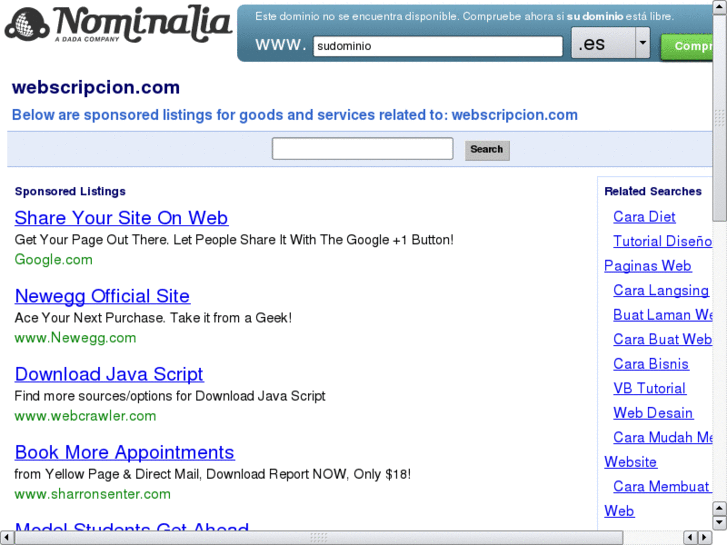Click the sponsored listings search box
The width and height of the screenshot is (727, 545).
362,148
